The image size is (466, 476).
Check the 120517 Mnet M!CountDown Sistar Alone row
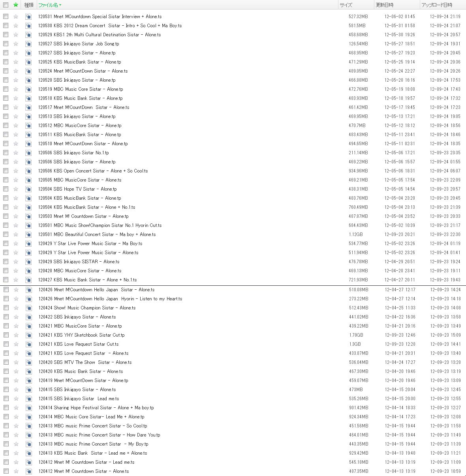point(6,107)
